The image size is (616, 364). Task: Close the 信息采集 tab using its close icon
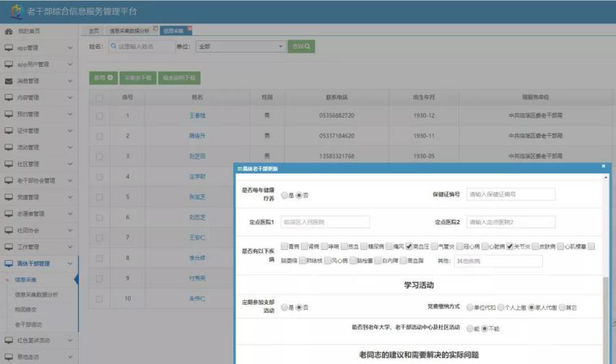pos(190,29)
